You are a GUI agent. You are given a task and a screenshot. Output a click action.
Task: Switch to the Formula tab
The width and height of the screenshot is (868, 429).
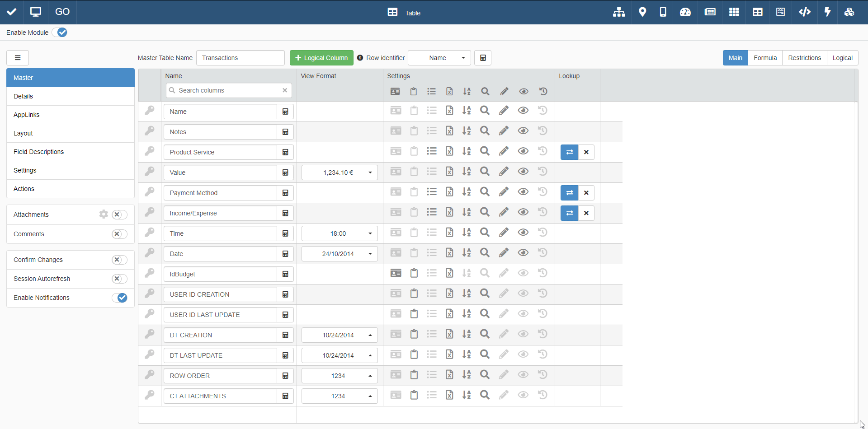765,58
